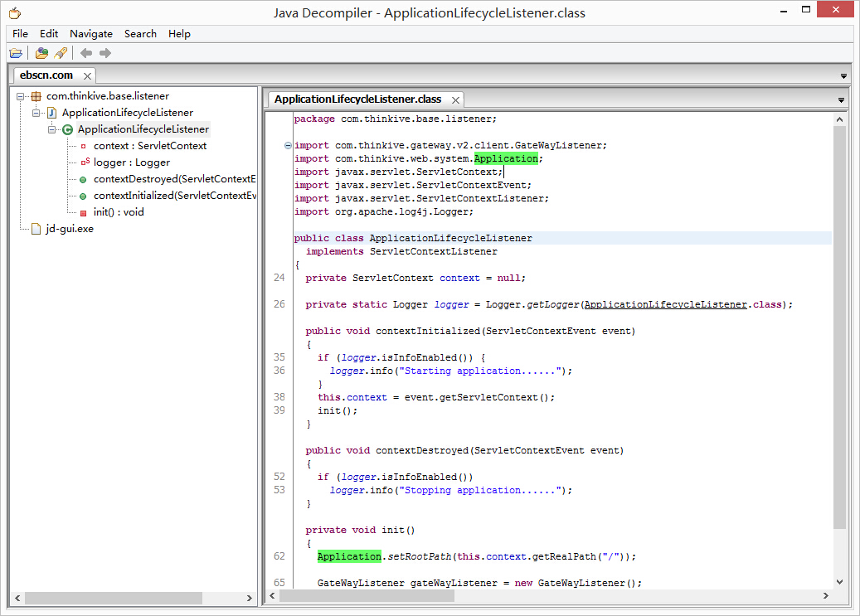The width and height of the screenshot is (860, 616).
Task: Click the red method icon for init()
Action: [84, 213]
